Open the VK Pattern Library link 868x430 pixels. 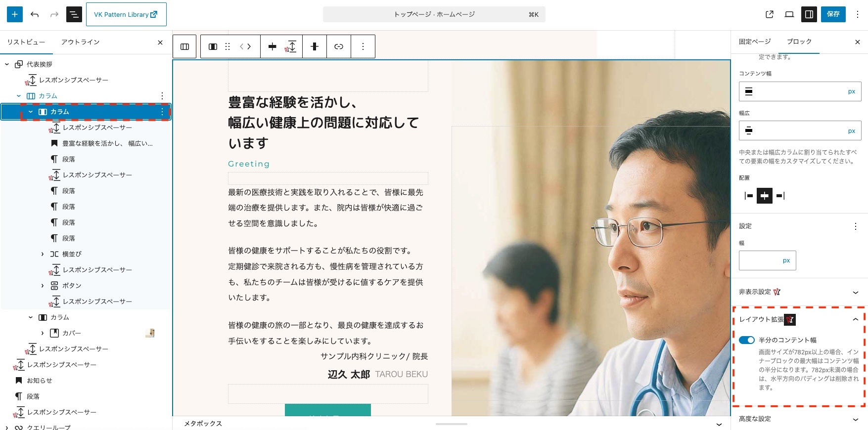tap(126, 14)
